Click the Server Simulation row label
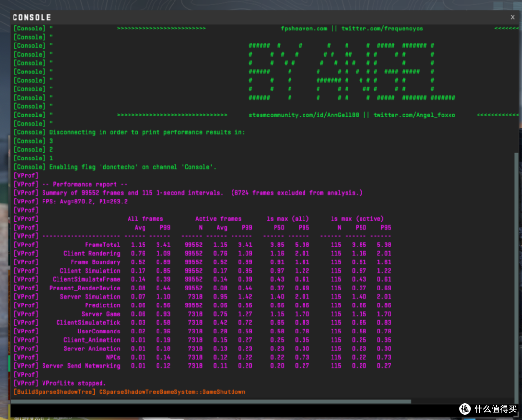Viewport: 522px width, 420px height. [90, 297]
